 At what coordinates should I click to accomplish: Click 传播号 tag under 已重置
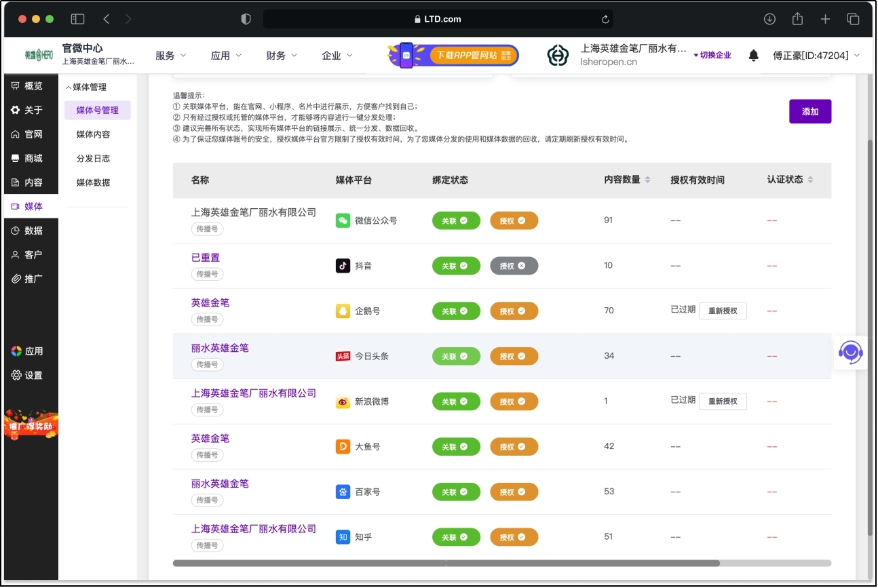[207, 274]
